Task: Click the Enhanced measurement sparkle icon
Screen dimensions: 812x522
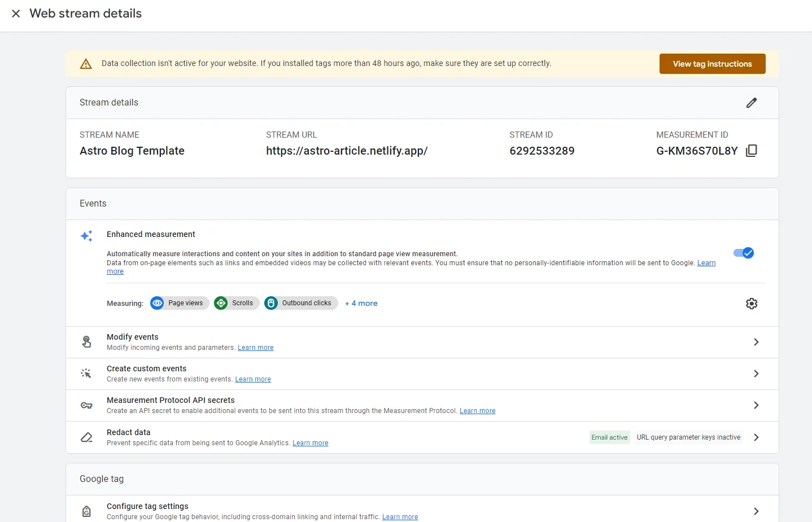Action: [x=86, y=236]
